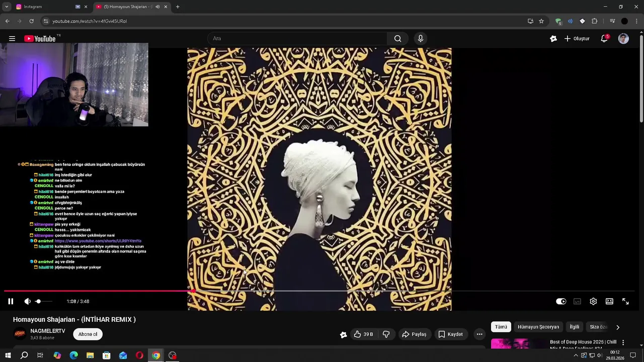
Task: Open the NAGMELERTV channel avatar
Action: 20,334
